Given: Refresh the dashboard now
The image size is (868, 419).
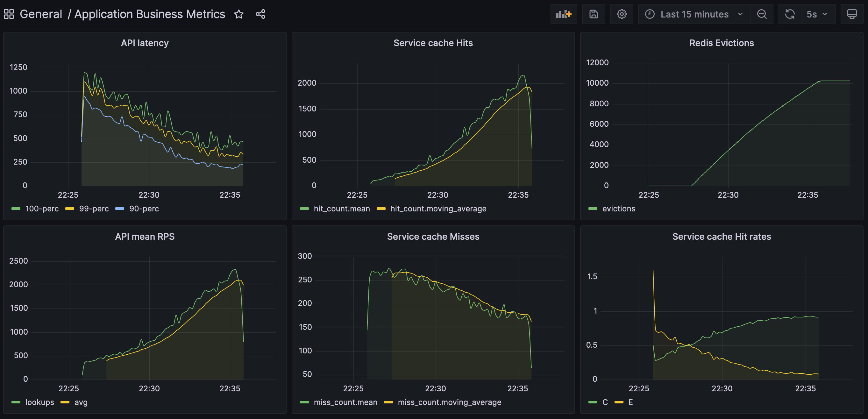Looking at the screenshot, I should [789, 14].
